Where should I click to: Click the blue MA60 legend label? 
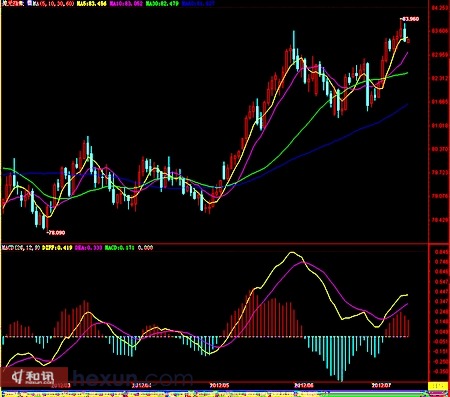199,3
